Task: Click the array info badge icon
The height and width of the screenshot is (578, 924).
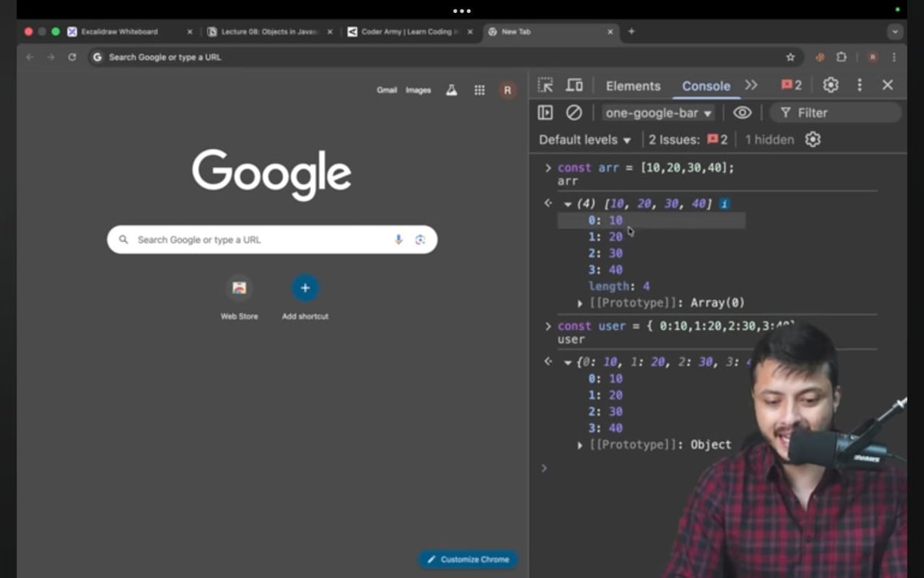Action: [724, 203]
